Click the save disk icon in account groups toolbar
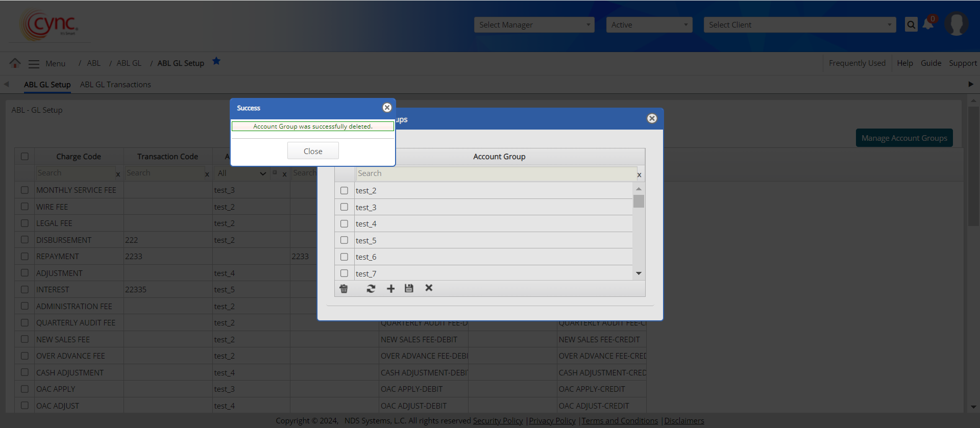The height and width of the screenshot is (428, 980). 409,289
